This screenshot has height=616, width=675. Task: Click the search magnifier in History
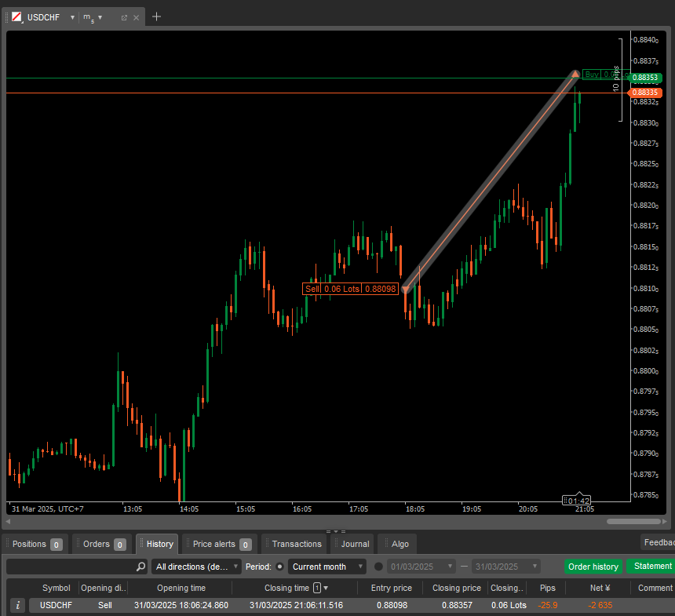tap(140, 567)
